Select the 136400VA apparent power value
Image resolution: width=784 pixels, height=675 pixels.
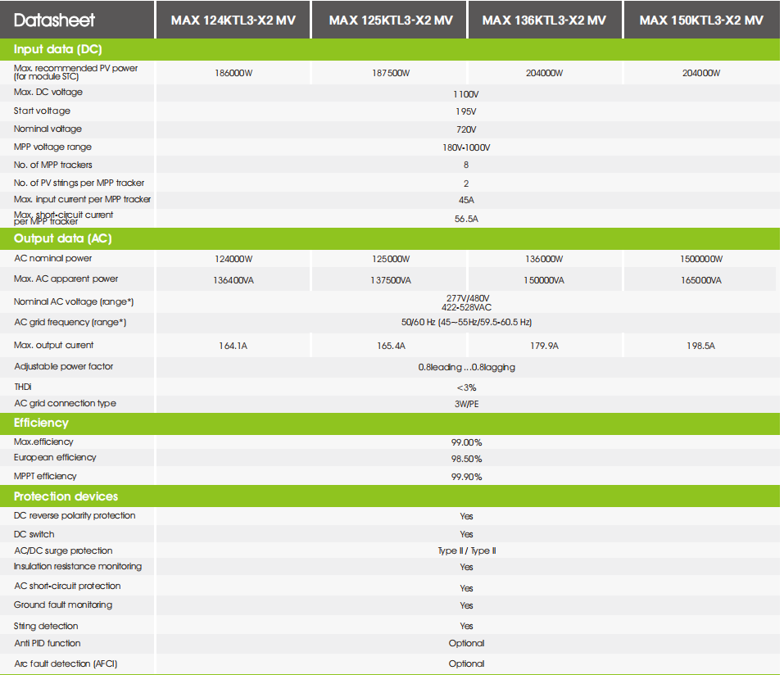click(233, 280)
